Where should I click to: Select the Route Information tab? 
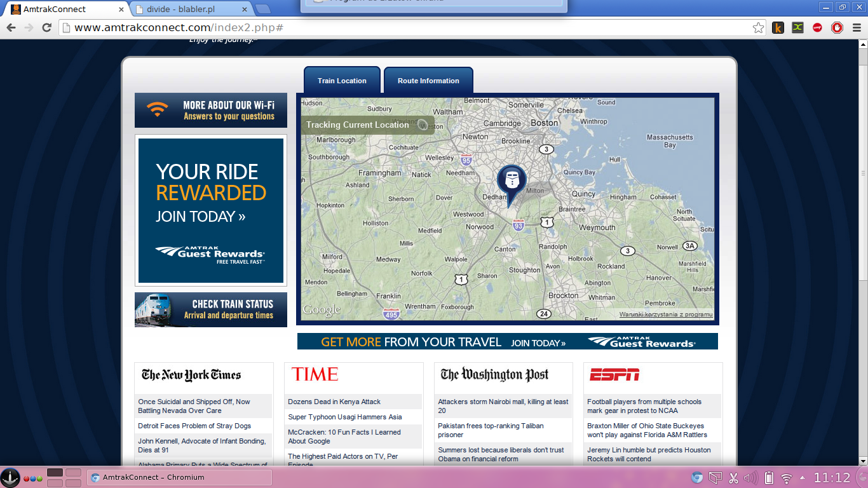coord(428,81)
